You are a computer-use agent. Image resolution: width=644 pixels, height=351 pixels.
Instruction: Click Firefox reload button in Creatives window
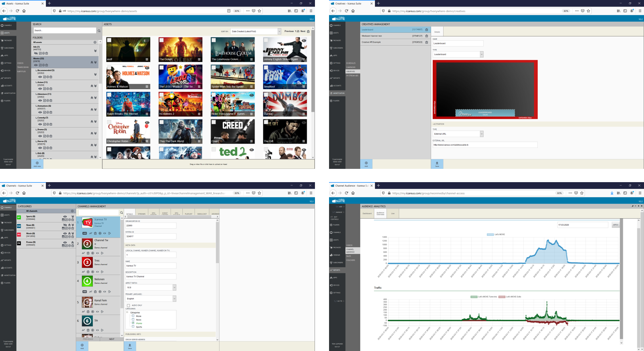click(x=347, y=11)
